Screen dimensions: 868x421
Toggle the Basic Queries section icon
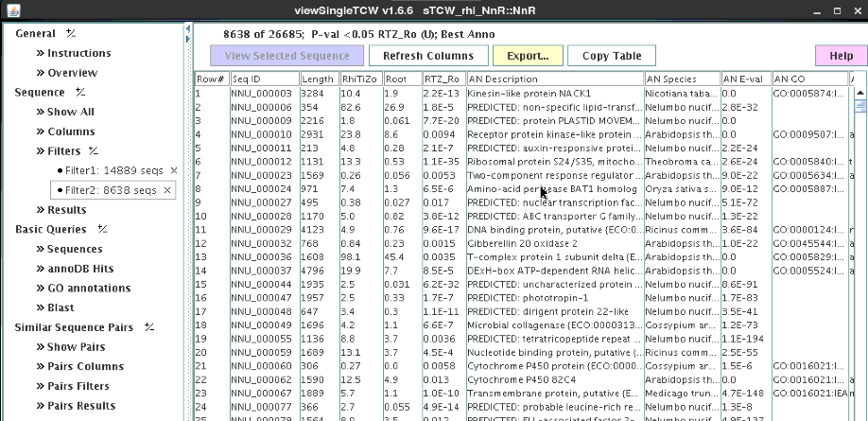(102, 230)
